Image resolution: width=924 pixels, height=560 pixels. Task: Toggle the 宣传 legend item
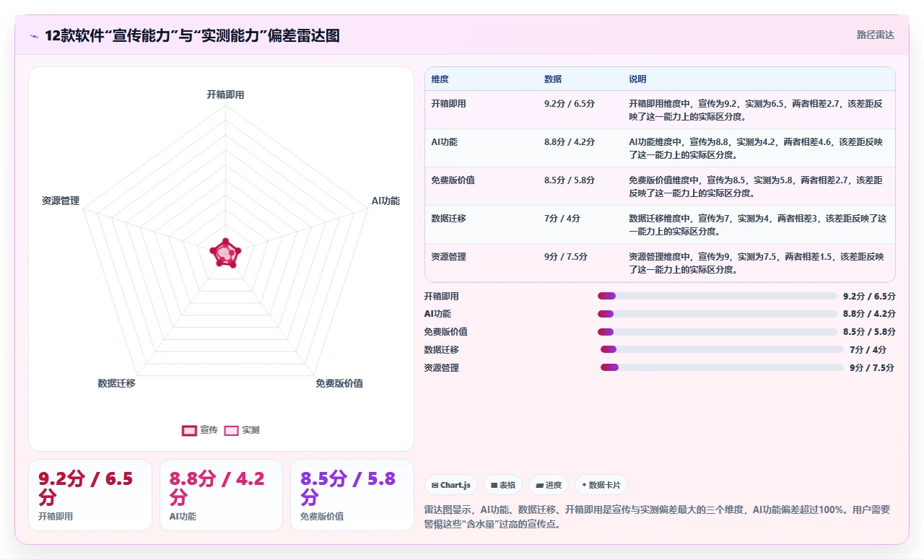point(199,430)
